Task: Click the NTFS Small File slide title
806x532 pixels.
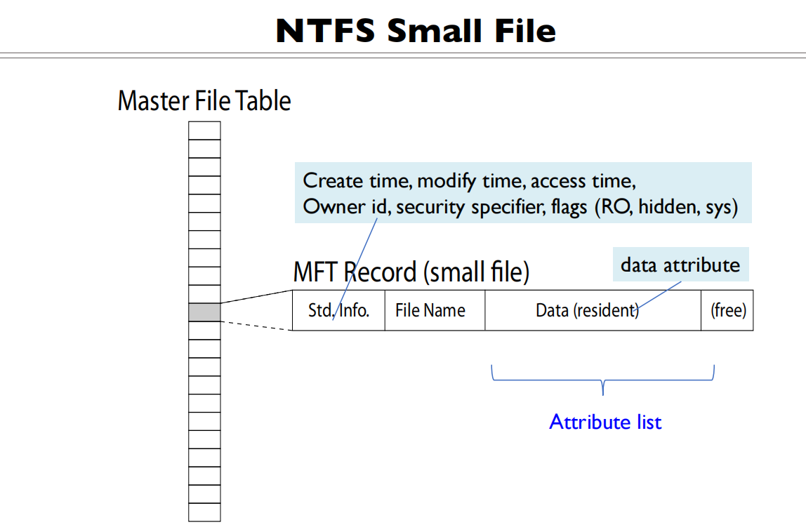Action: tap(416, 32)
